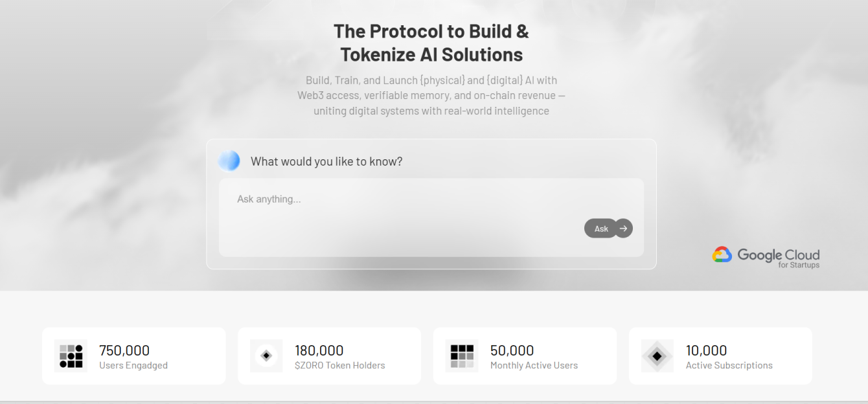
Task: Click the 10,000 statistic number
Action: 707,350
